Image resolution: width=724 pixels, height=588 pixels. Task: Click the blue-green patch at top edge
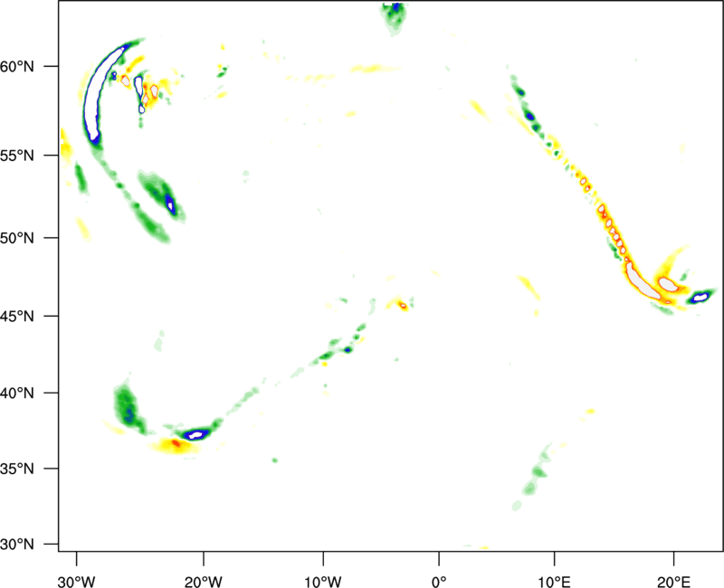pos(395,14)
